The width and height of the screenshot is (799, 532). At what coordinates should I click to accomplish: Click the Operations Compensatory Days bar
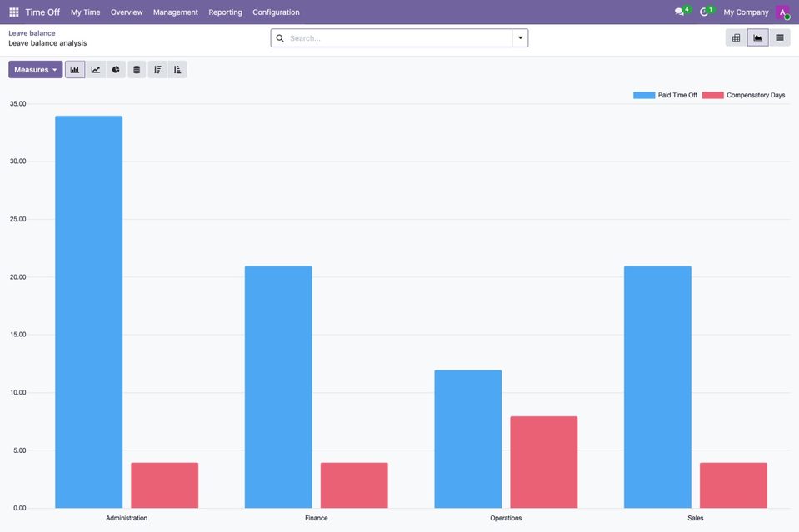click(544, 462)
